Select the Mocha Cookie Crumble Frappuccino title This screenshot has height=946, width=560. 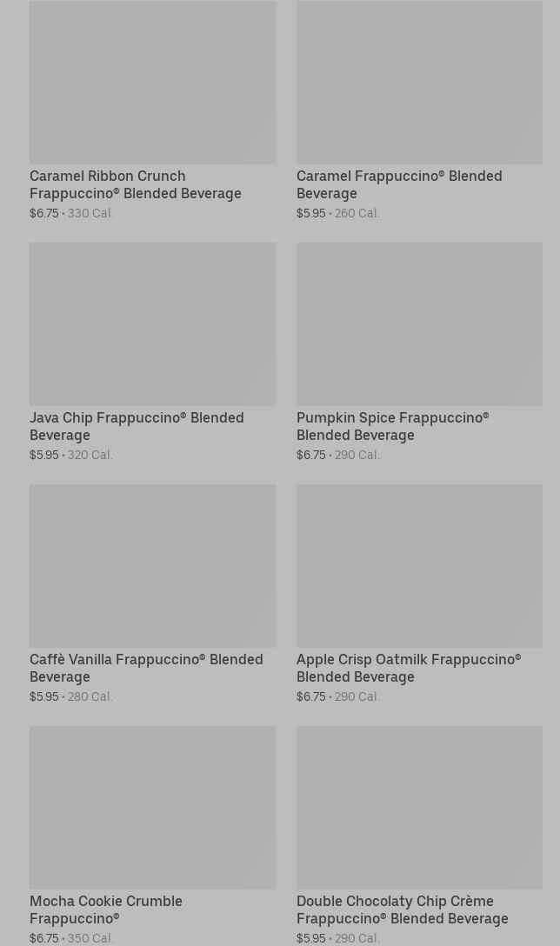[106, 909]
